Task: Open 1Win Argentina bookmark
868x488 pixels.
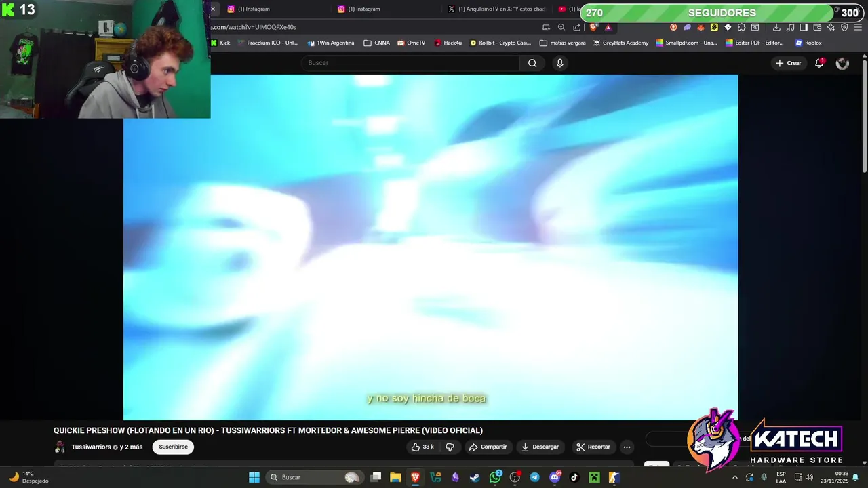Action: pyautogui.click(x=330, y=43)
